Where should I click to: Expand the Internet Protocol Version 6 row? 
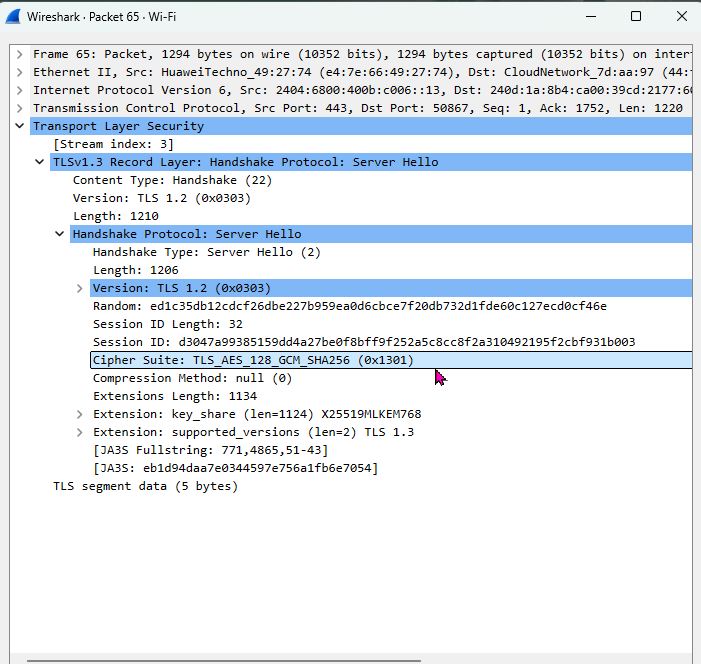pyautogui.click(x=19, y=90)
